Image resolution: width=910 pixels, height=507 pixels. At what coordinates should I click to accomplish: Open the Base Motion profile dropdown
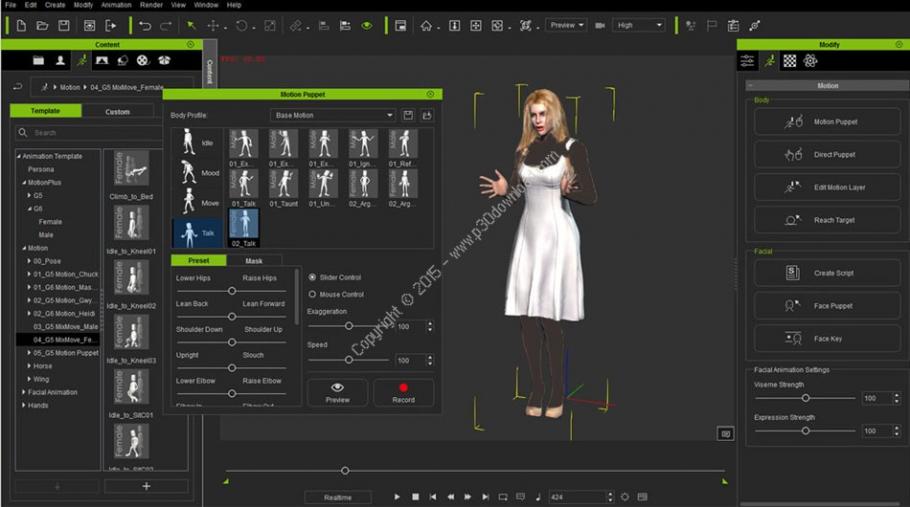(334, 115)
